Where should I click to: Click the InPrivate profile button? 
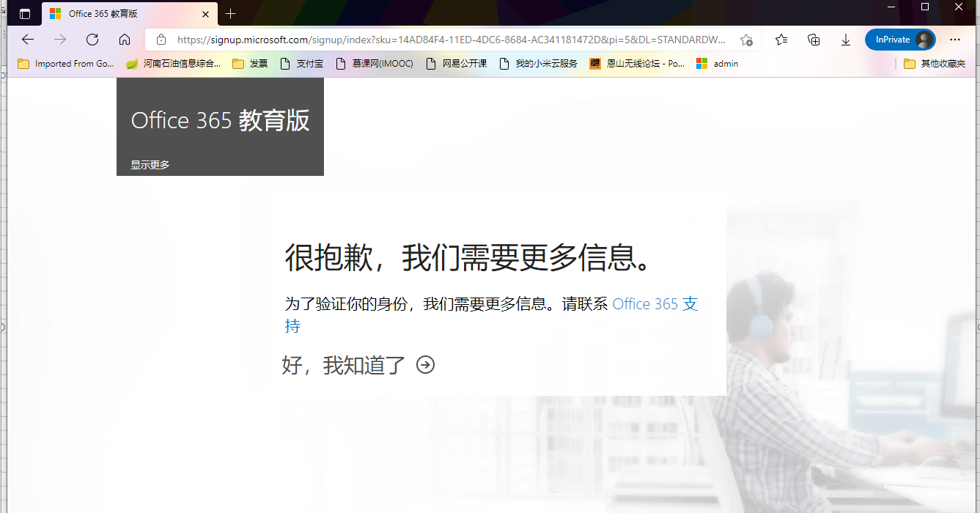900,40
